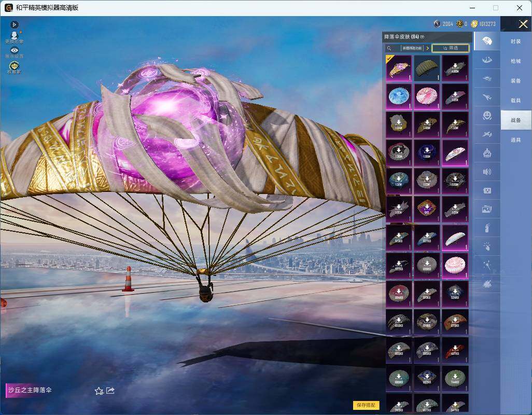
Task: Switch to the 枪械 tab
Action: coord(516,61)
